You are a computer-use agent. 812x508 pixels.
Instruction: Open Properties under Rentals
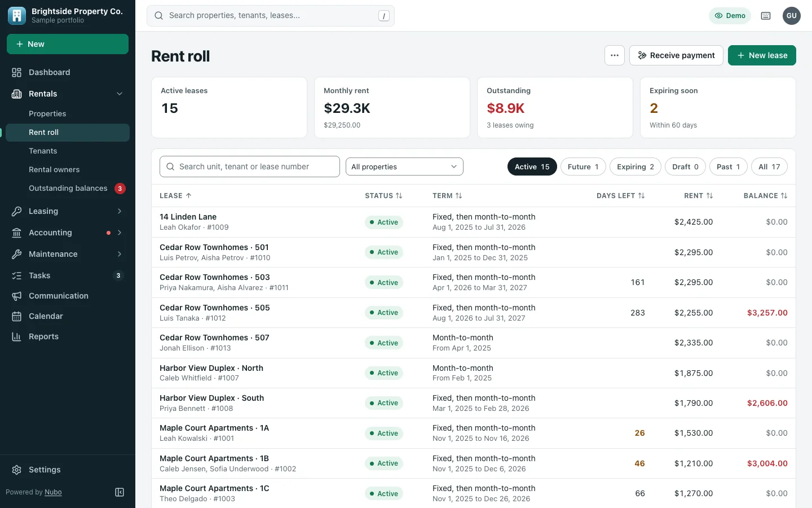tap(68, 114)
